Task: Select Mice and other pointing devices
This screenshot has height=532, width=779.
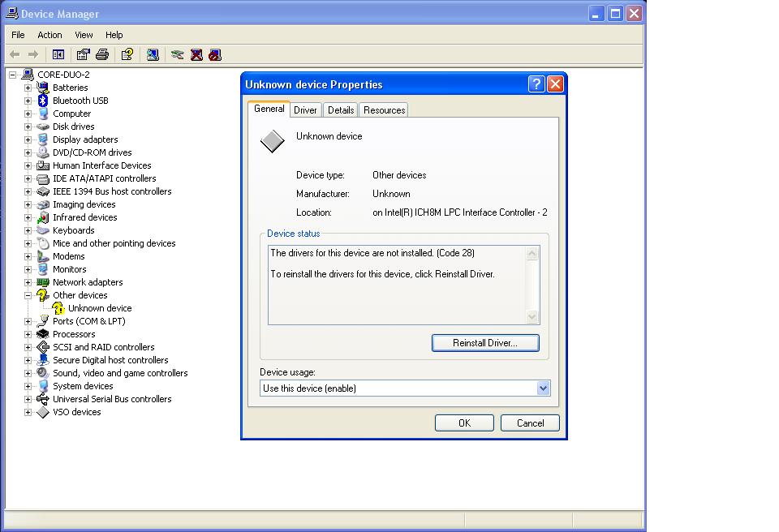Action: (x=114, y=243)
